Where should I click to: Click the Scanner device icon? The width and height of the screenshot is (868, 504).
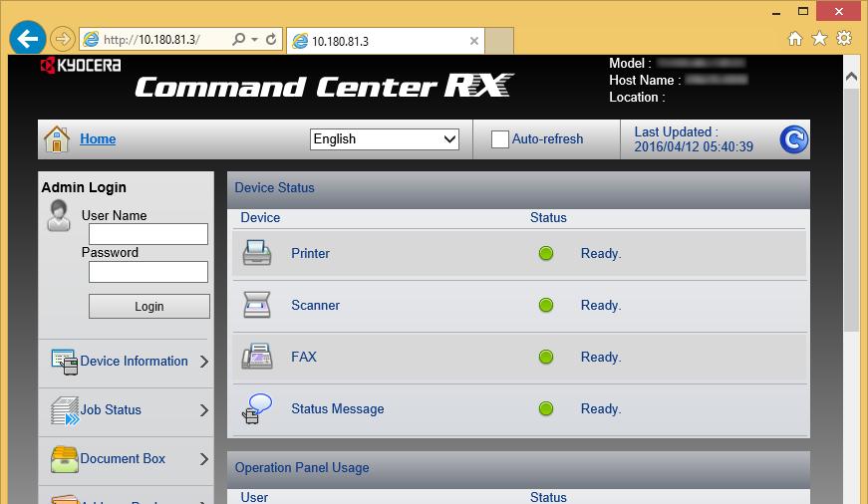pyautogui.click(x=257, y=305)
